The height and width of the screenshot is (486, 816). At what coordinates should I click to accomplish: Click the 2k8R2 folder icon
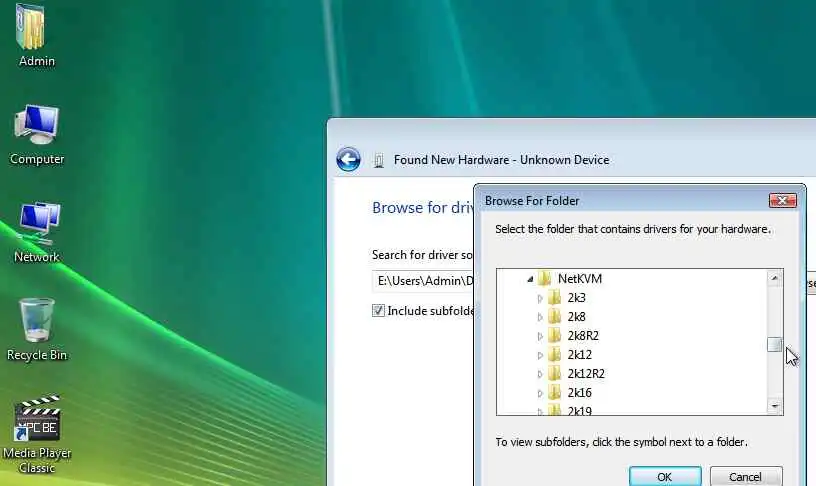pyautogui.click(x=555, y=336)
